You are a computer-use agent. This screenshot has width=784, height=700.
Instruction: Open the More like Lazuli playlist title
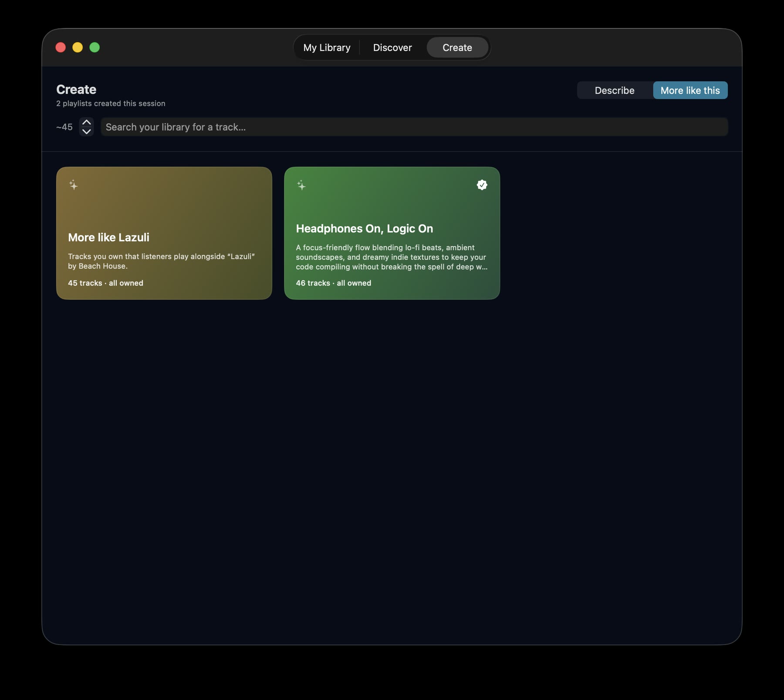pyautogui.click(x=108, y=237)
